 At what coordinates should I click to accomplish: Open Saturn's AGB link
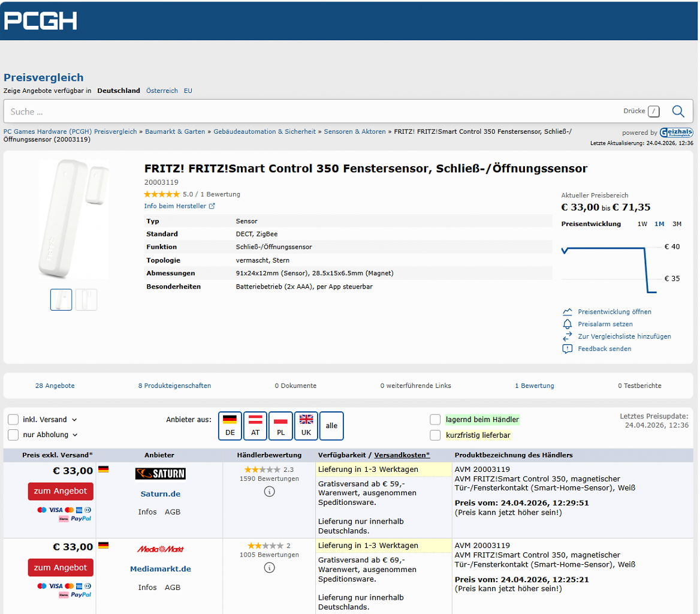[x=173, y=512]
